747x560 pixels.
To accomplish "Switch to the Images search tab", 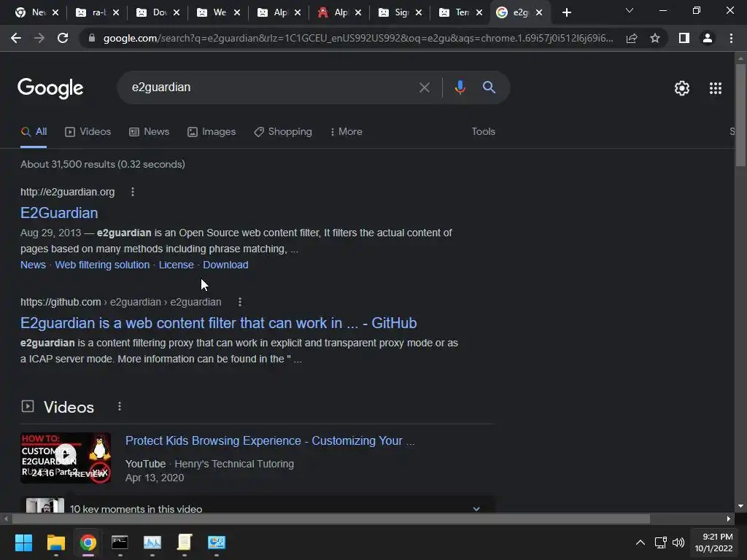I will click(x=212, y=132).
